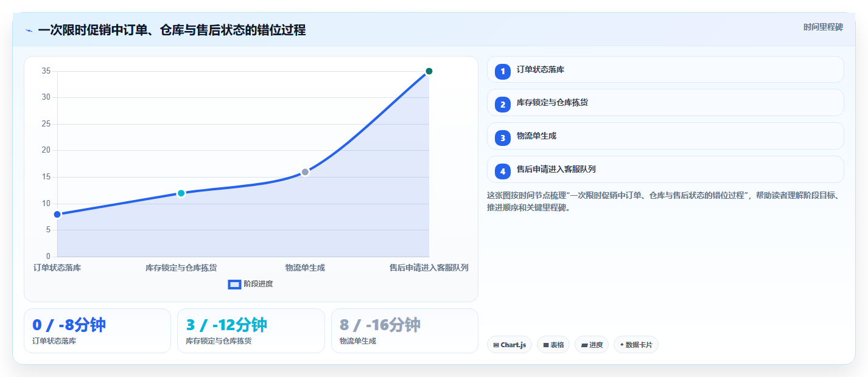868x377 pixels.
Task: Click the 数据卡片 tag
Action: 636,345
